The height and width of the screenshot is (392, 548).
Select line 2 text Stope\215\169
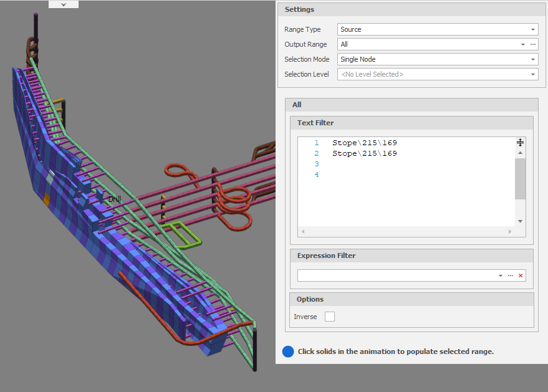point(365,153)
